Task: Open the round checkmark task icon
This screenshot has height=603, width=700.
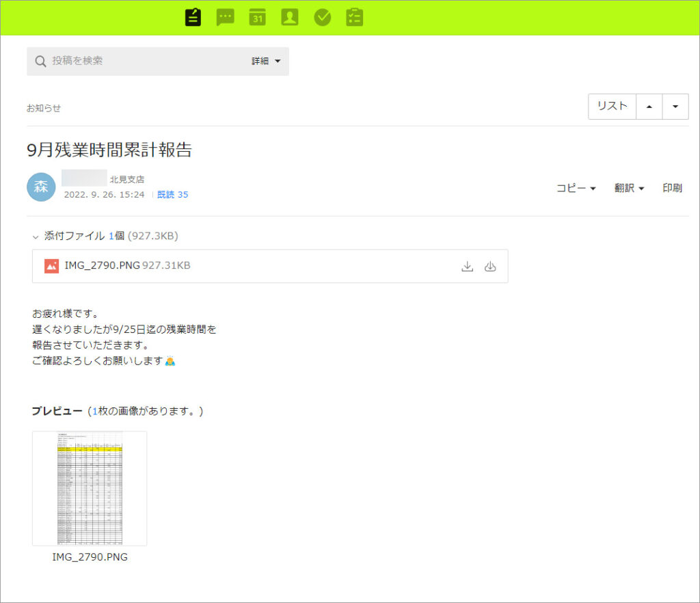Action: pos(322,17)
